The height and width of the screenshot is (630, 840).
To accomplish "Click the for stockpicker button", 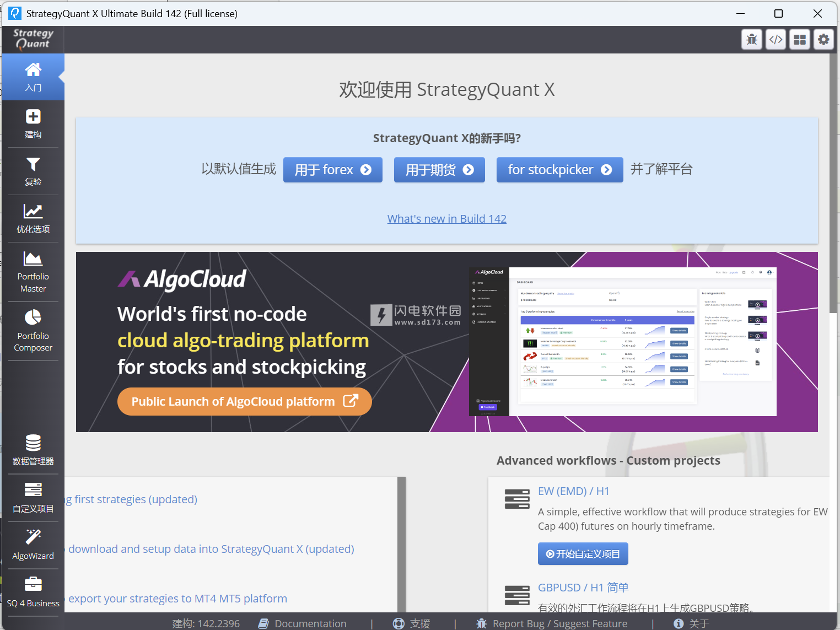I will (x=560, y=170).
